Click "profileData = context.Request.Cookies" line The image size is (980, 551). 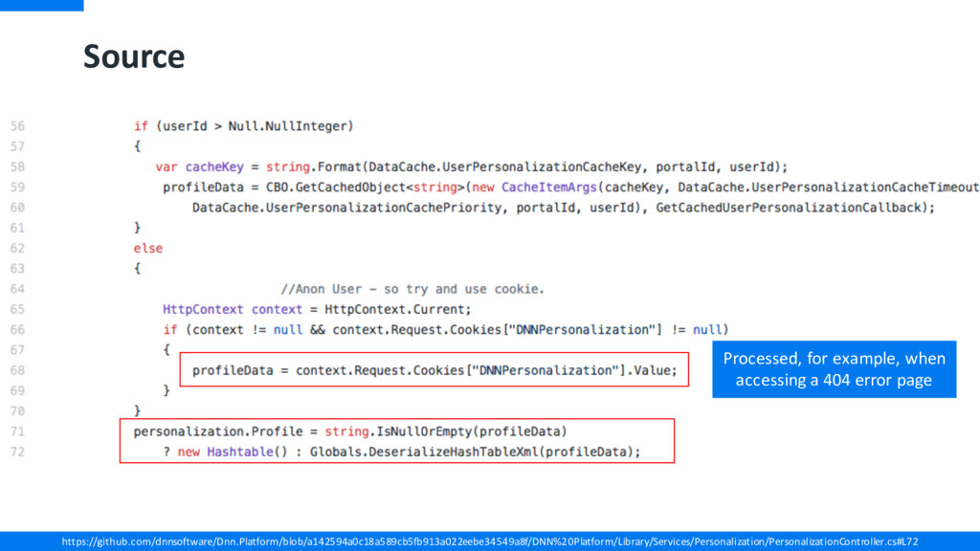(x=434, y=370)
